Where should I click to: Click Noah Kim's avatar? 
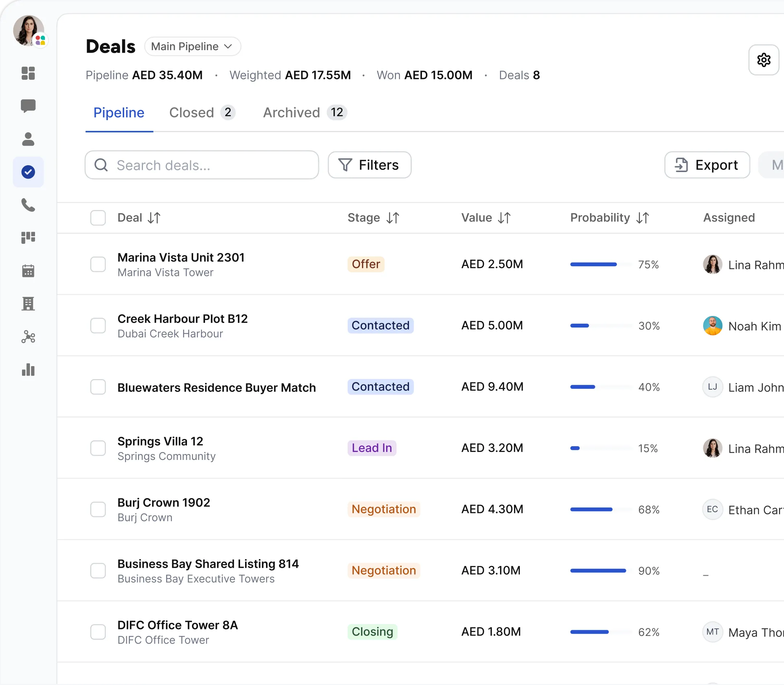tap(713, 326)
